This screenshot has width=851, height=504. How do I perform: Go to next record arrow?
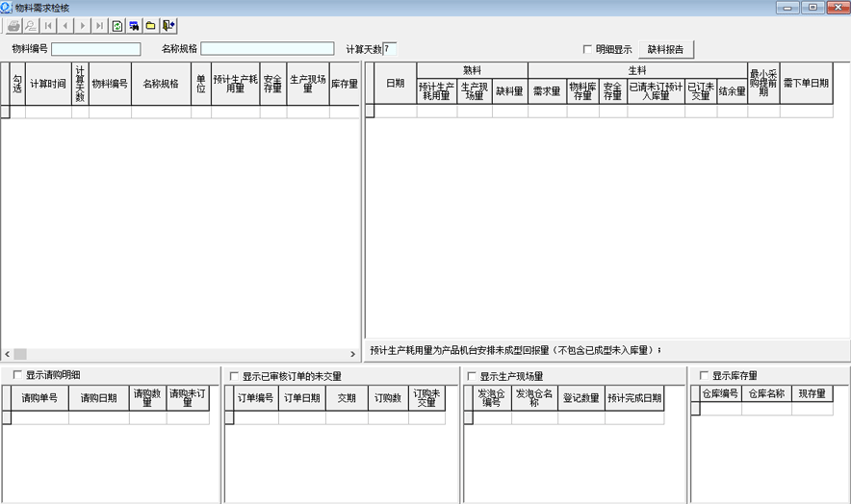(x=83, y=26)
